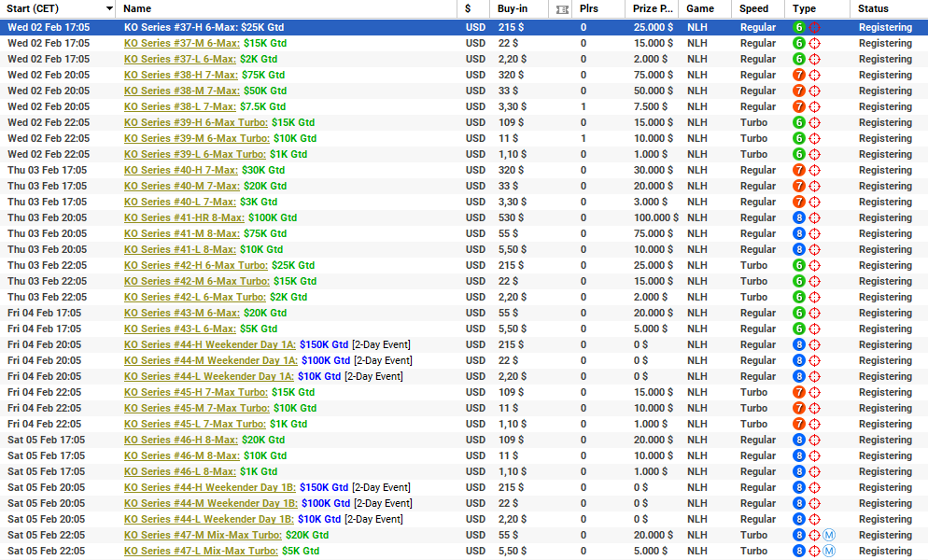This screenshot has width=928, height=560.
Task: Sort by the Game column header
Action: coord(700,9)
